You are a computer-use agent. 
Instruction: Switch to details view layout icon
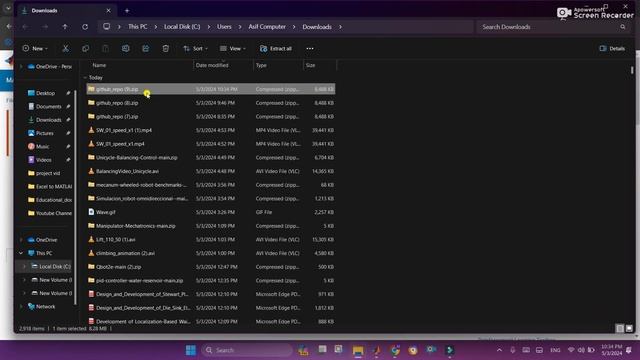click(x=620, y=328)
